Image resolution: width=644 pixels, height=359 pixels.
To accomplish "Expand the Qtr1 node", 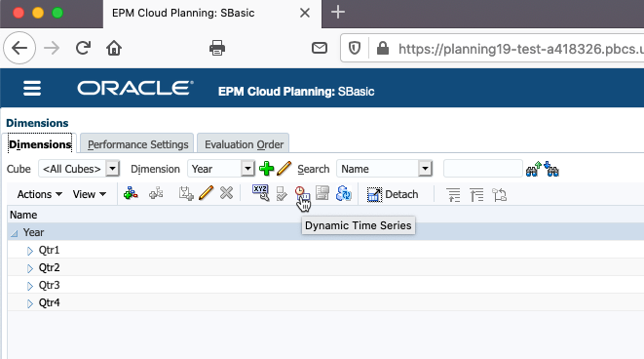I will tap(30, 251).
